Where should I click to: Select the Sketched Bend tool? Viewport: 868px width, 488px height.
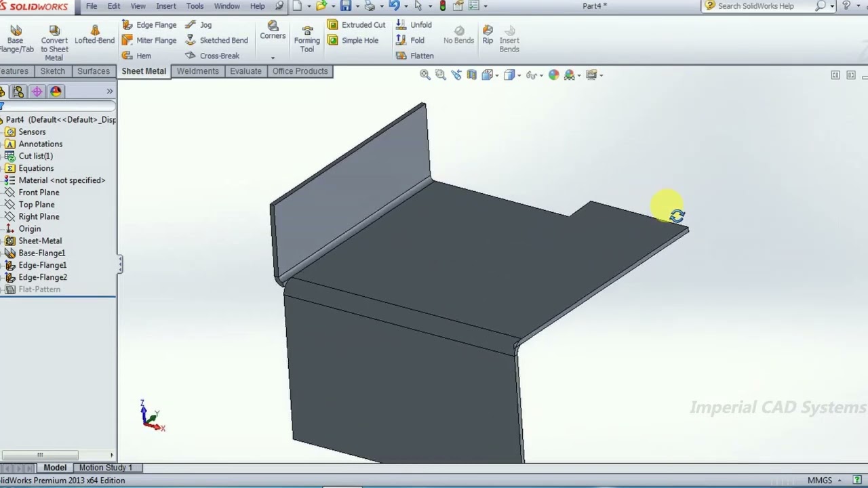point(216,40)
